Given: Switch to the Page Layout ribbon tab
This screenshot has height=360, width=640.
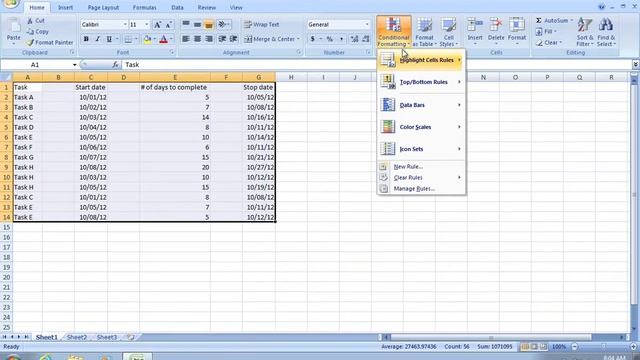Looking at the screenshot, I should [x=103, y=7].
